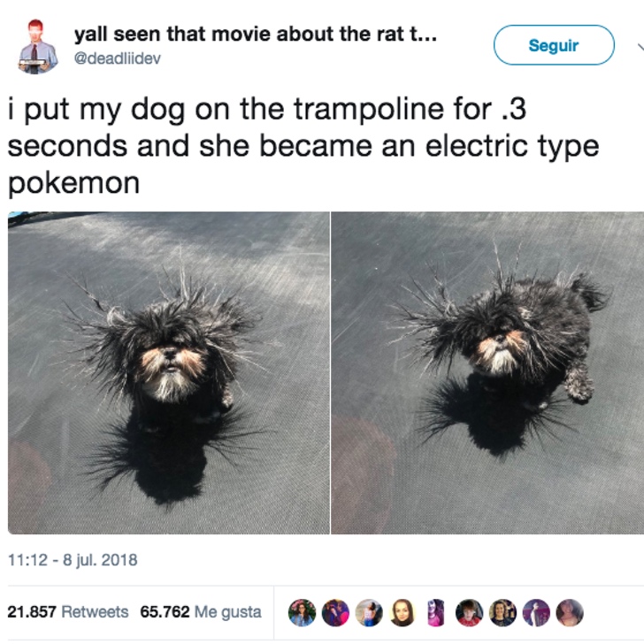Viewport: 644px width, 644px height.
Task: Open eighth liker avatar with purple background
Action: tap(536, 612)
